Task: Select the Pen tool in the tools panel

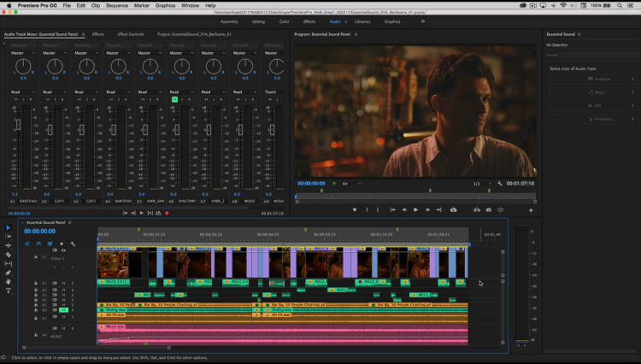Action: click(x=9, y=273)
